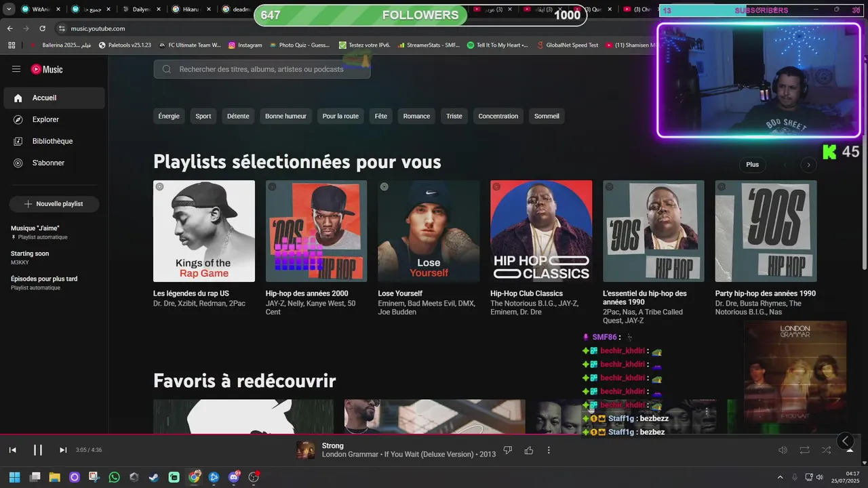868x488 pixels.
Task: Open Lose Yourself playlist cover
Action: tap(429, 231)
